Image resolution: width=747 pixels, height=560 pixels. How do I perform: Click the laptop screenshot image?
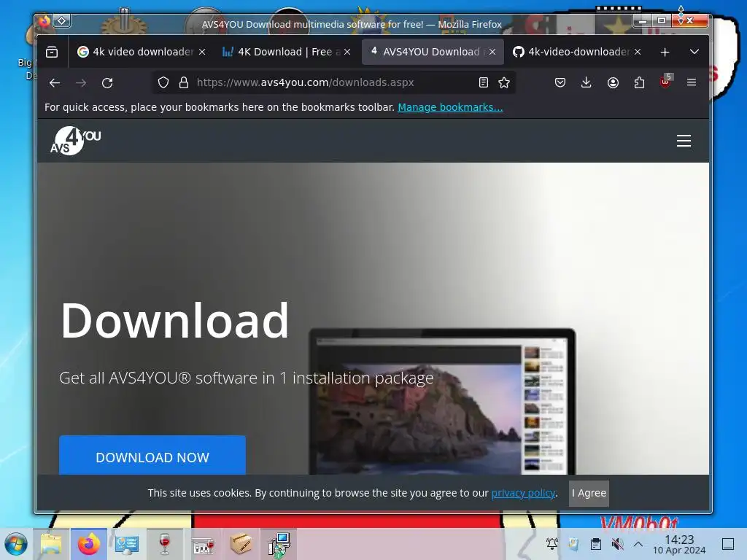tap(442, 402)
